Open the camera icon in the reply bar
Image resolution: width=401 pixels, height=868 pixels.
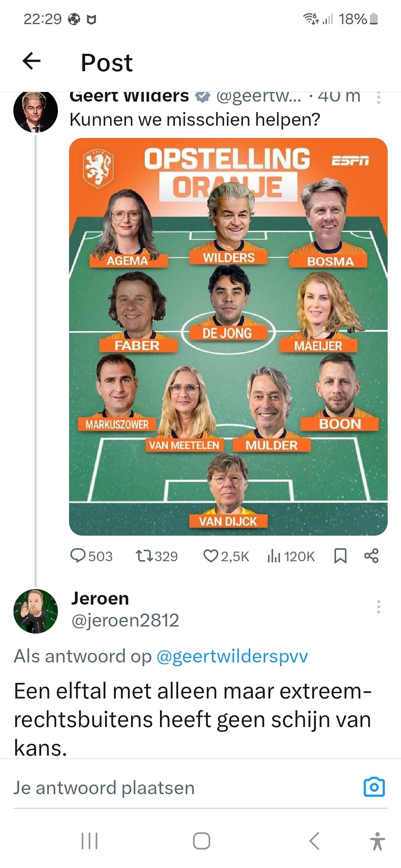(374, 787)
